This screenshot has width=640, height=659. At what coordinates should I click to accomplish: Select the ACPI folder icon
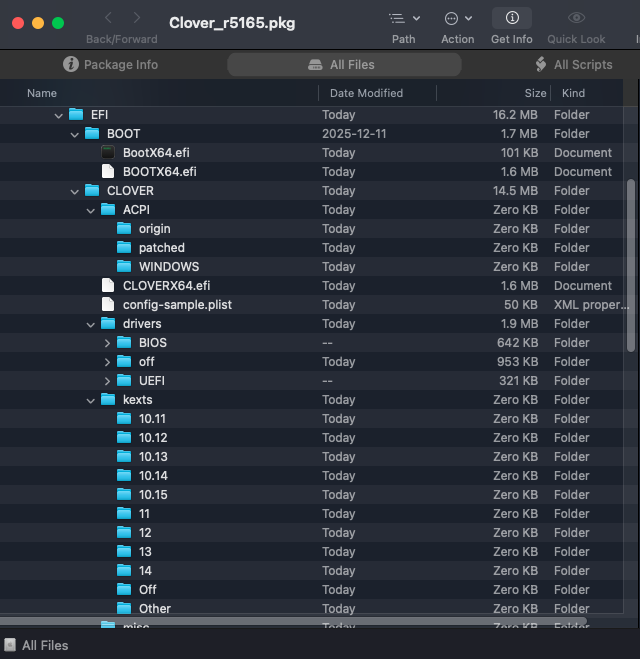108,209
